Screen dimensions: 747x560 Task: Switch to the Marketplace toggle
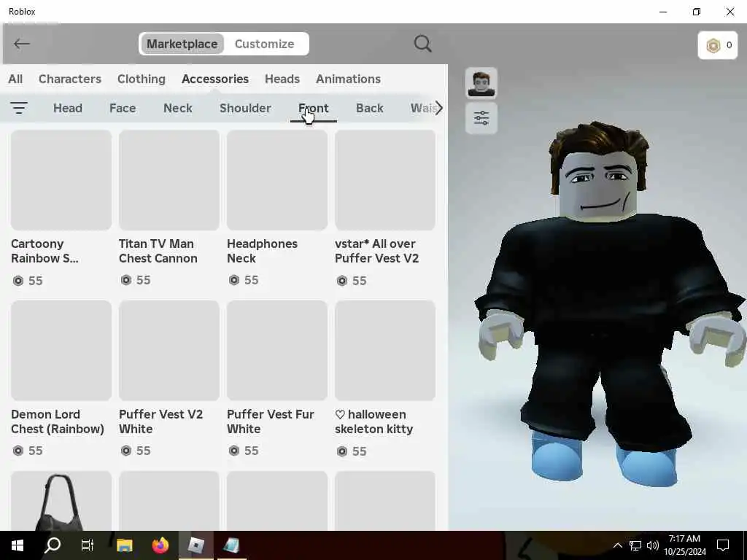[182, 44]
